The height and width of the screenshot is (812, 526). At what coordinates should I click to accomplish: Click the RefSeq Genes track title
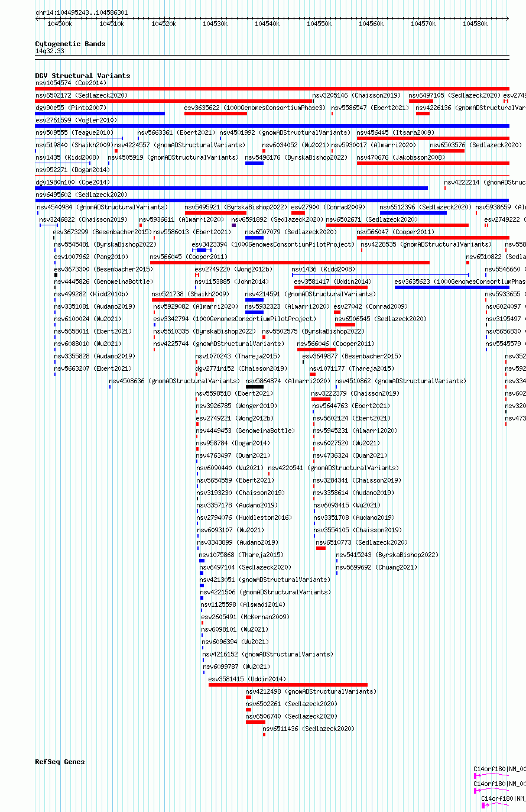60,762
